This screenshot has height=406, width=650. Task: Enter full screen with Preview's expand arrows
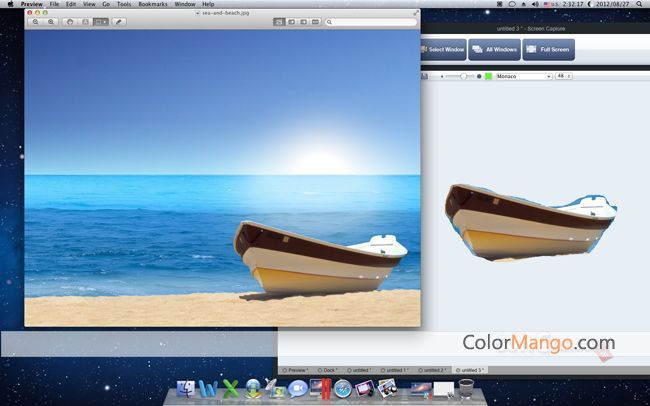coord(416,13)
